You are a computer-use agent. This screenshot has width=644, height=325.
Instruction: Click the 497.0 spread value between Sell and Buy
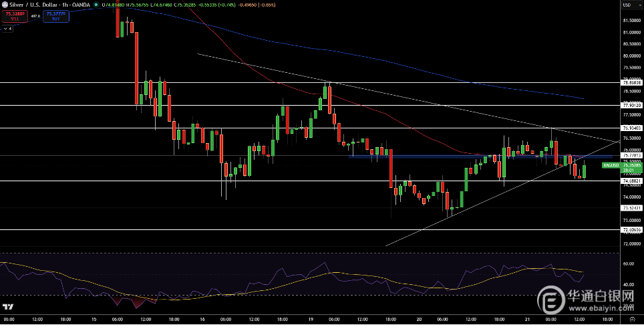click(x=35, y=16)
